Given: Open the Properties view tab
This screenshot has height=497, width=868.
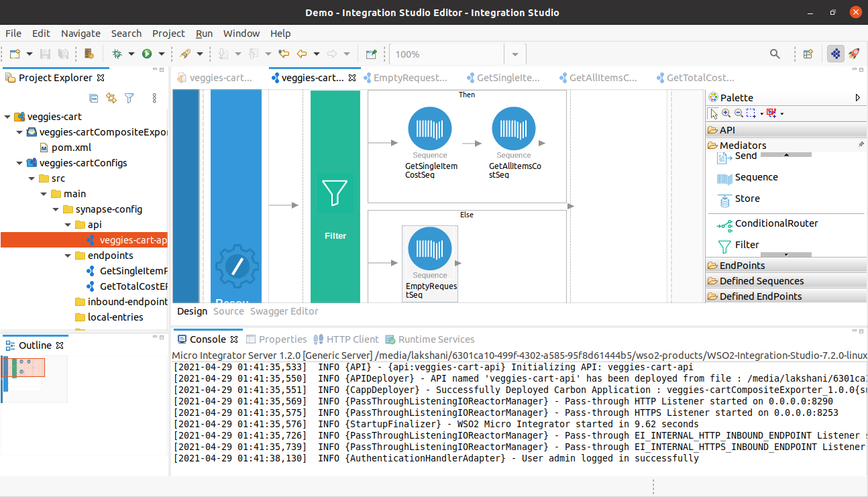Looking at the screenshot, I should [276, 339].
